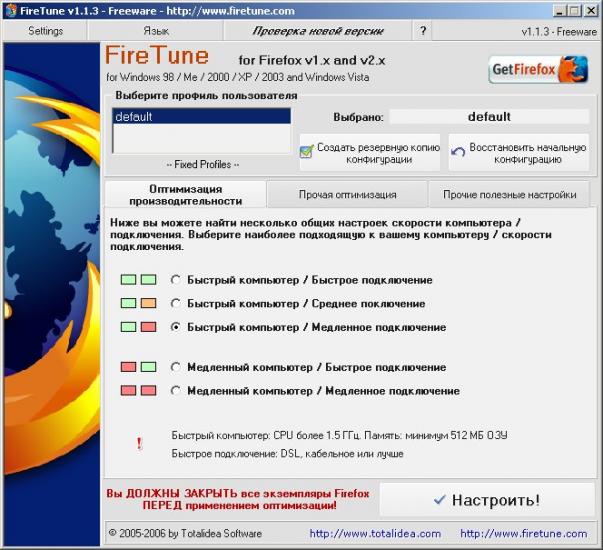603x550 pixels.
Task: Click the checkmark on the Настроить! button
Action: [439, 500]
